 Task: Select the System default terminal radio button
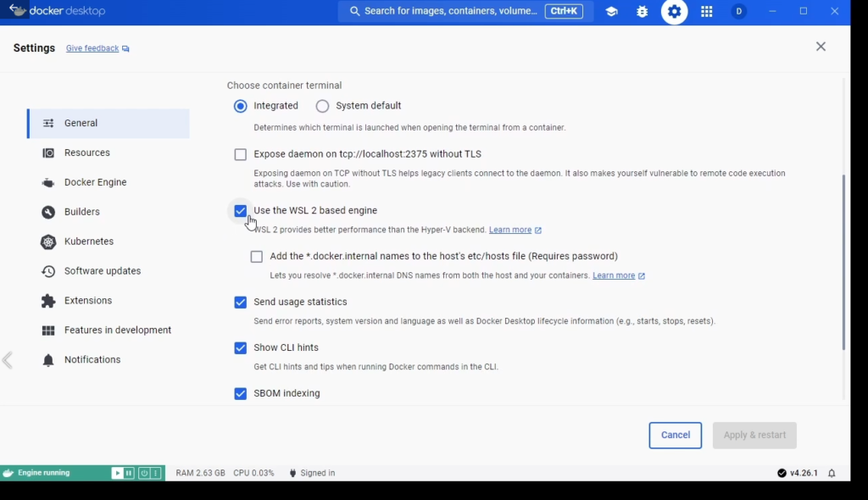click(x=322, y=105)
